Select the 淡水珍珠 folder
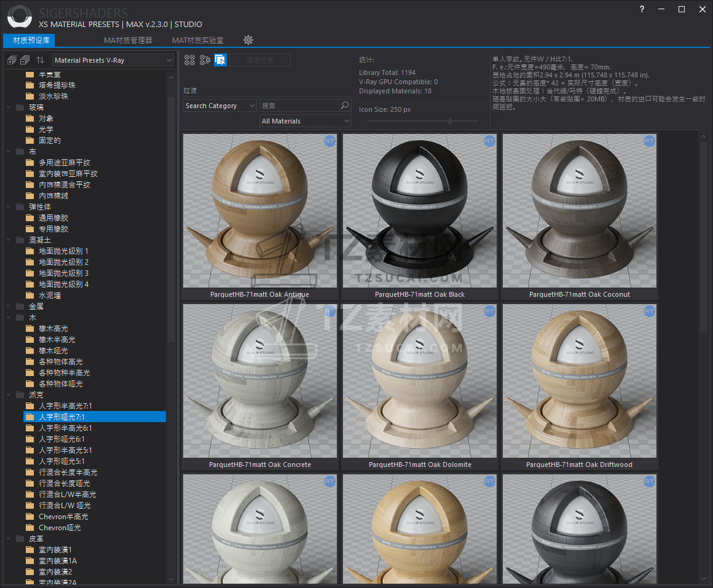Viewport: 713px width, 588px height. [x=53, y=96]
